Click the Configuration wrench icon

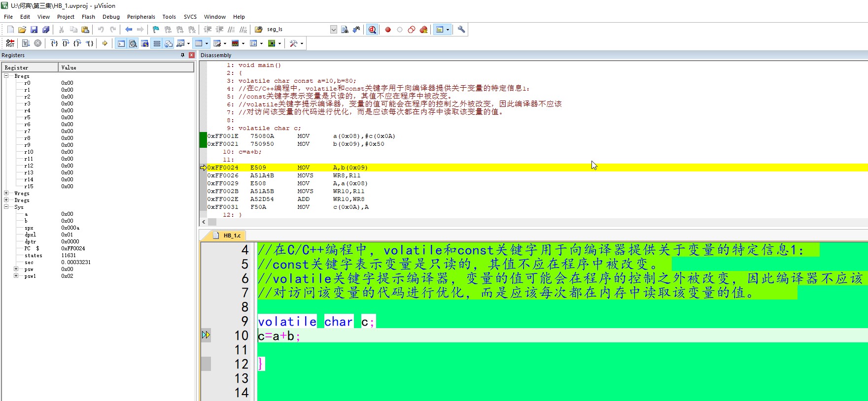[461, 30]
